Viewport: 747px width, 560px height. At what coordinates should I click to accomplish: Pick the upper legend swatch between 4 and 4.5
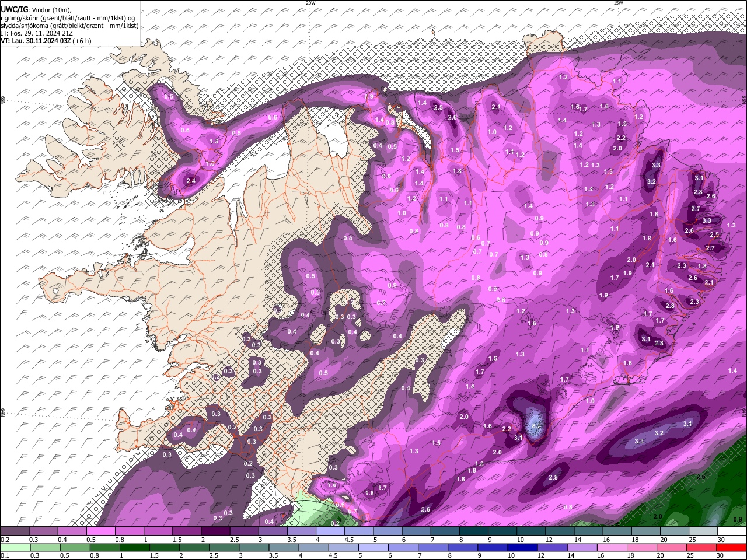pos(329,531)
